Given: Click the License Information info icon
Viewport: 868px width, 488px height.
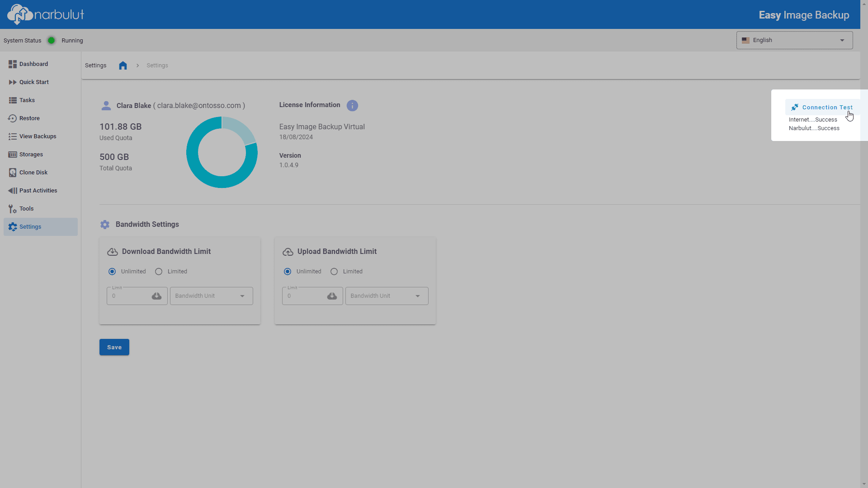Looking at the screenshot, I should 352,106.
